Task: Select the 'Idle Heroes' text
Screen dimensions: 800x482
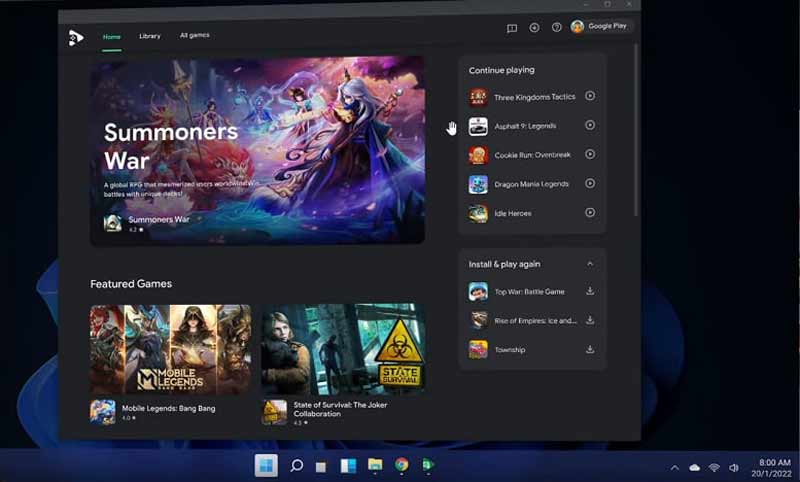Action: (513, 213)
